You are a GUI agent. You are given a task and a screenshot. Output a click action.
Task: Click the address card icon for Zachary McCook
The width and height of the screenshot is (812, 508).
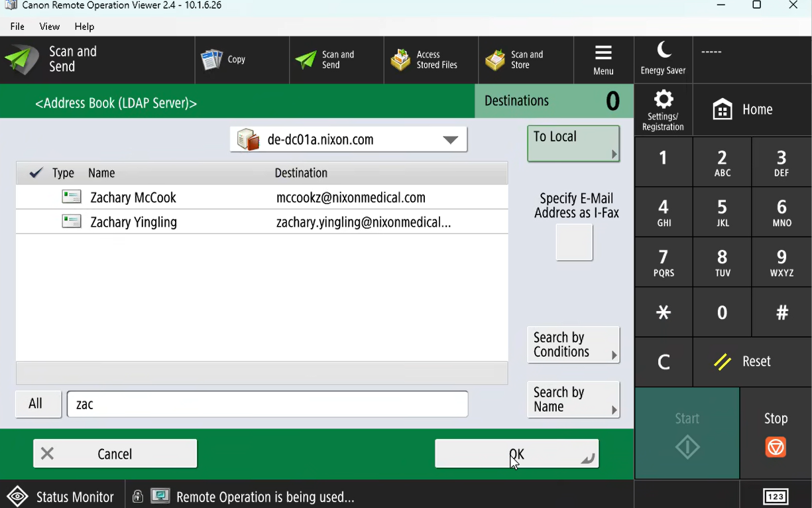point(72,197)
